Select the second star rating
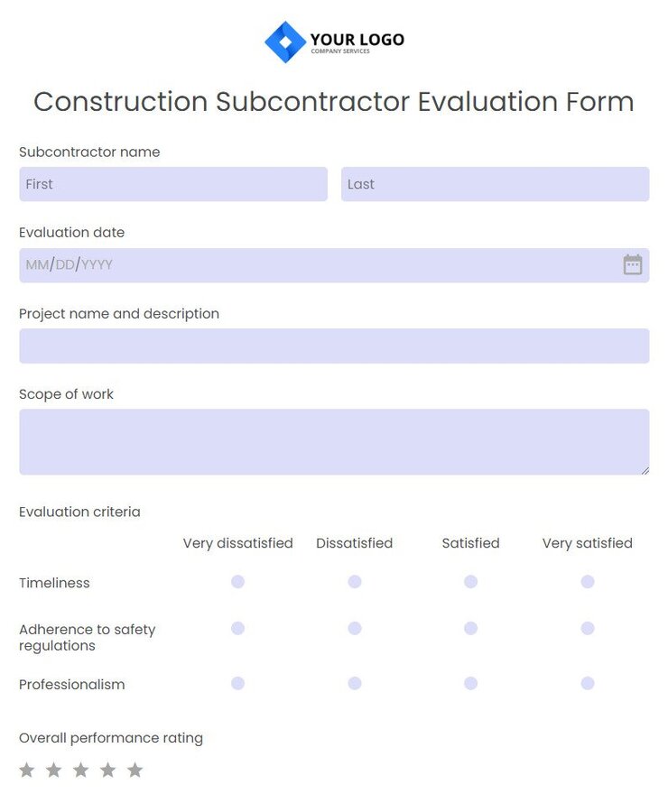This screenshot has width=668, height=812. click(x=54, y=770)
